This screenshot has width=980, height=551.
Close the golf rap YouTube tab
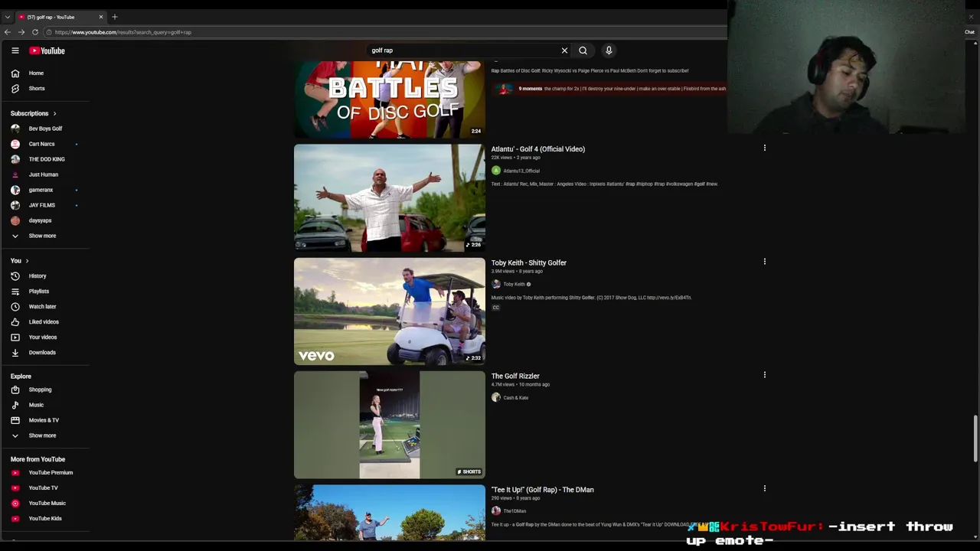(100, 17)
